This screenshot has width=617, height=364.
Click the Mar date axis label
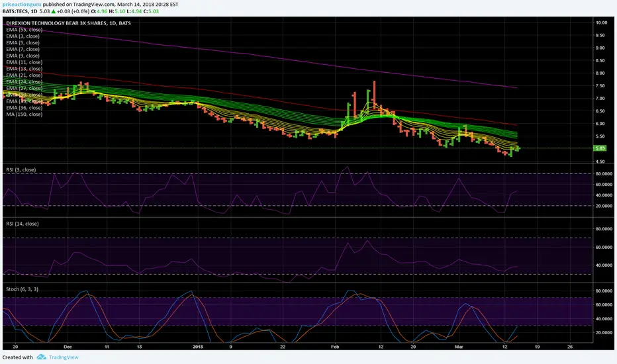click(x=459, y=347)
